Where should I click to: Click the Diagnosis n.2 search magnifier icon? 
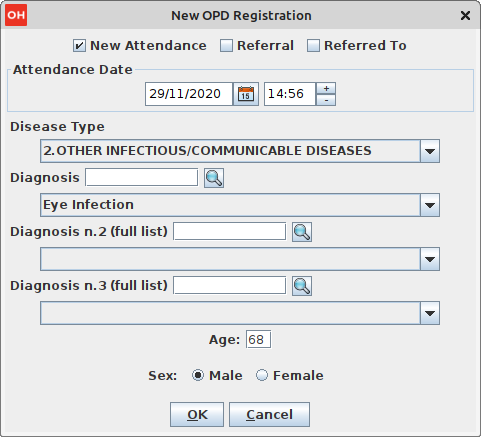[x=302, y=232]
